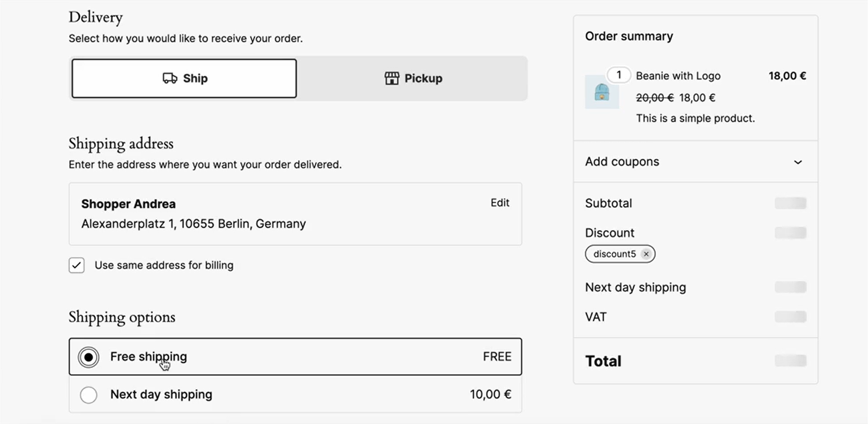Image resolution: width=868 pixels, height=424 pixels.
Task: Click the FREE shipping price label
Action: click(x=497, y=357)
